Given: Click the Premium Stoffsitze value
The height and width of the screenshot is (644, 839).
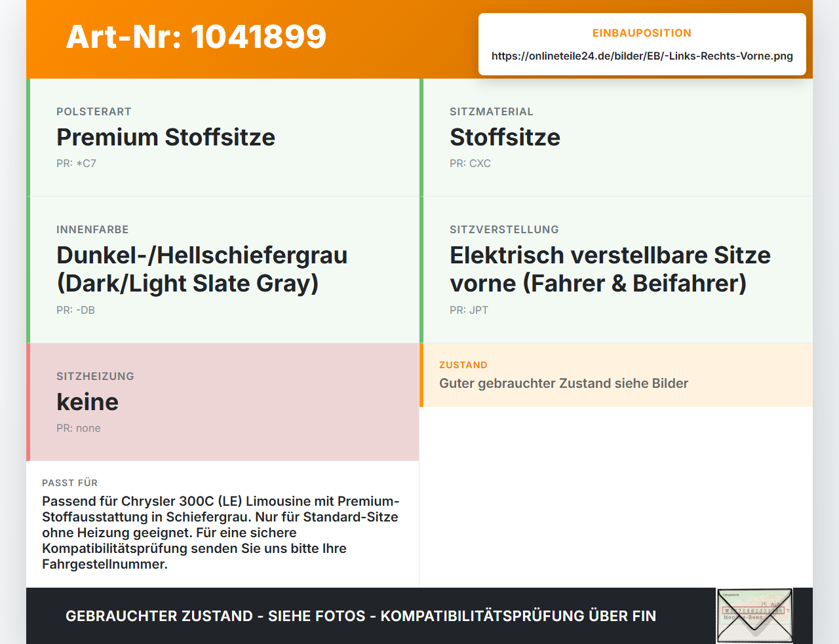Looking at the screenshot, I should [x=166, y=137].
